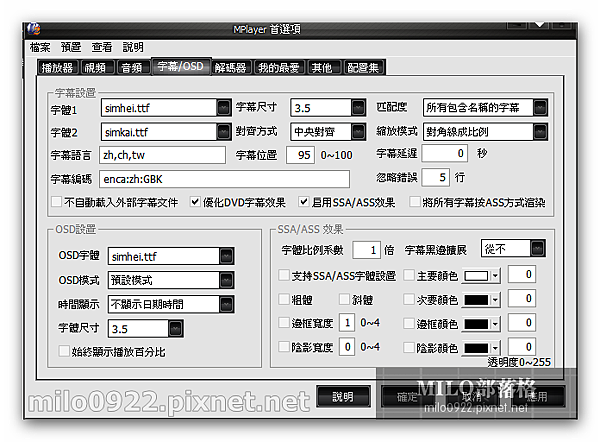Expand the 字體1 simhei.ttf dropdown

point(223,108)
